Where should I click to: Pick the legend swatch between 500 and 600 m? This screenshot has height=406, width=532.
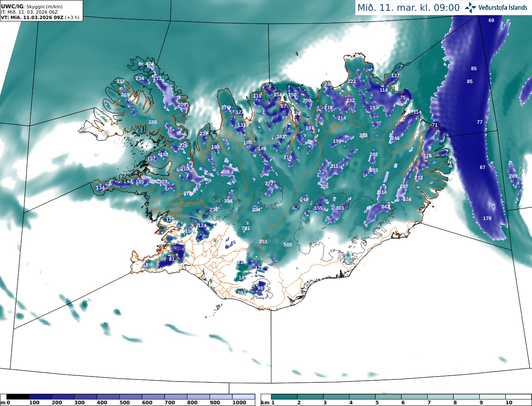click(x=131, y=397)
